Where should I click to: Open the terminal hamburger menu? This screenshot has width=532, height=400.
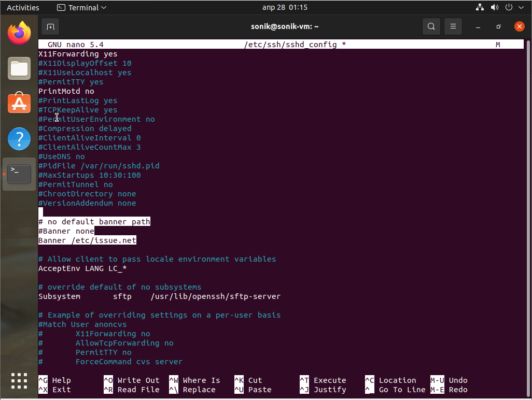point(453,26)
